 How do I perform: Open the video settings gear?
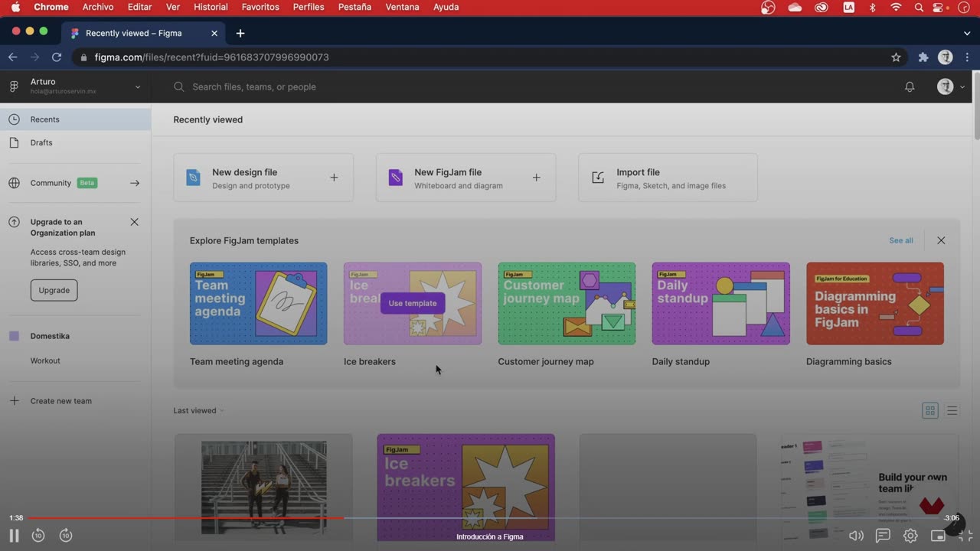pyautogui.click(x=910, y=536)
